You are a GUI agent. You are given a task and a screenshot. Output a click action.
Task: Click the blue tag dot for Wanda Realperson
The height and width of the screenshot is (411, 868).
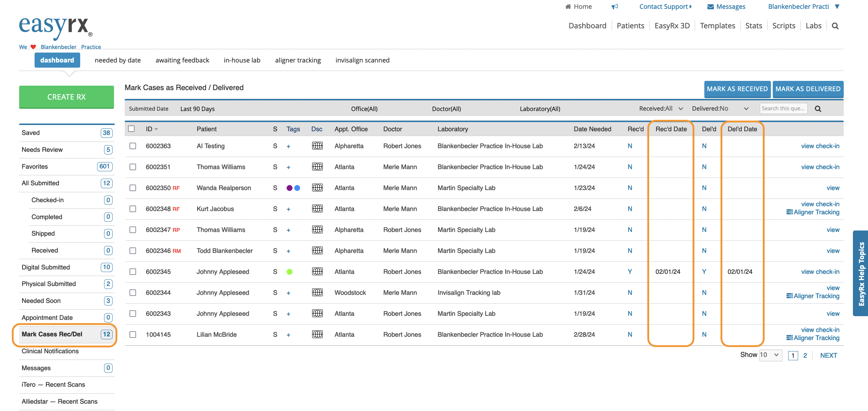pyautogui.click(x=297, y=188)
